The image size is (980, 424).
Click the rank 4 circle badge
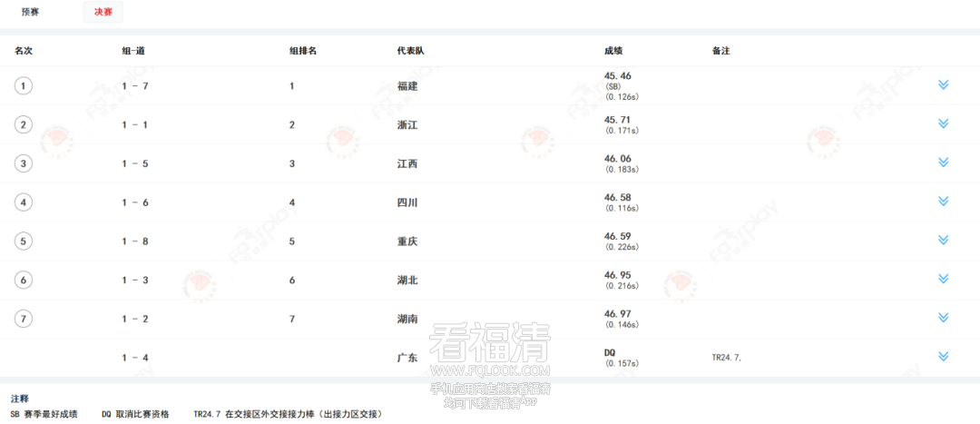(x=24, y=202)
